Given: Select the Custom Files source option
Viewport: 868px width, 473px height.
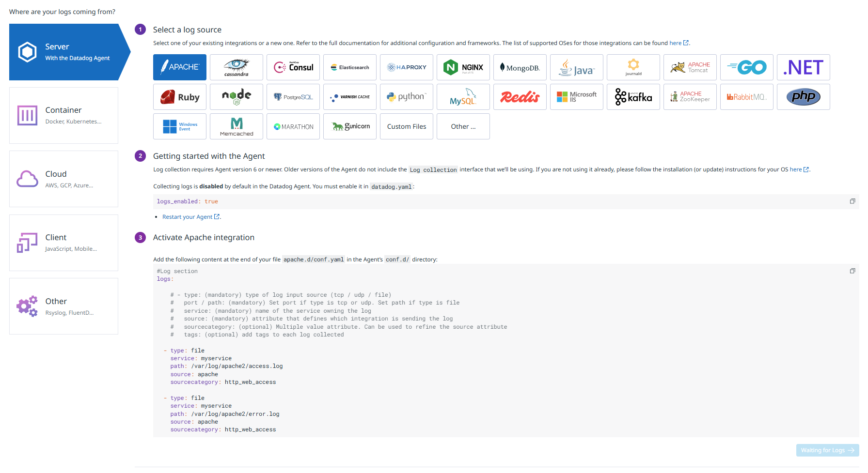Looking at the screenshot, I should (406, 126).
